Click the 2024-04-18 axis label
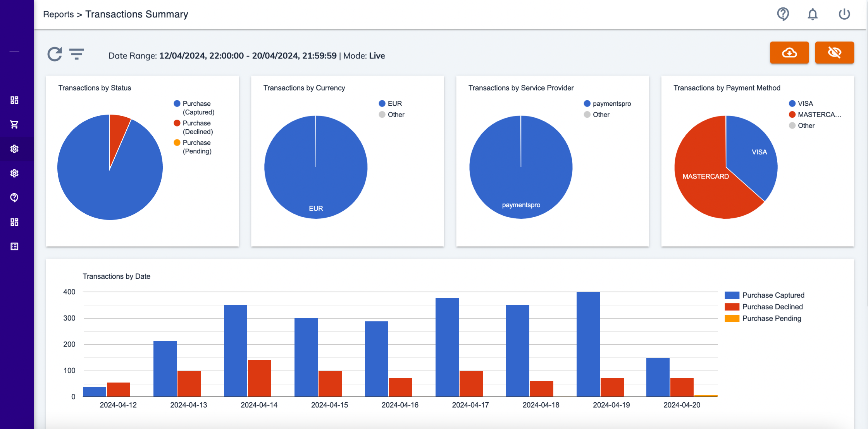Screen dimensions: 868x429 click(x=541, y=405)
